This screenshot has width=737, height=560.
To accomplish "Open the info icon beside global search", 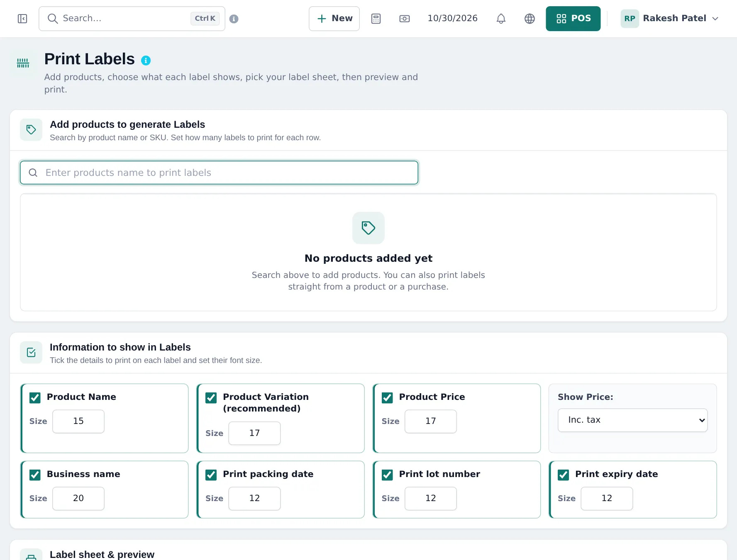I will [234, 19].
